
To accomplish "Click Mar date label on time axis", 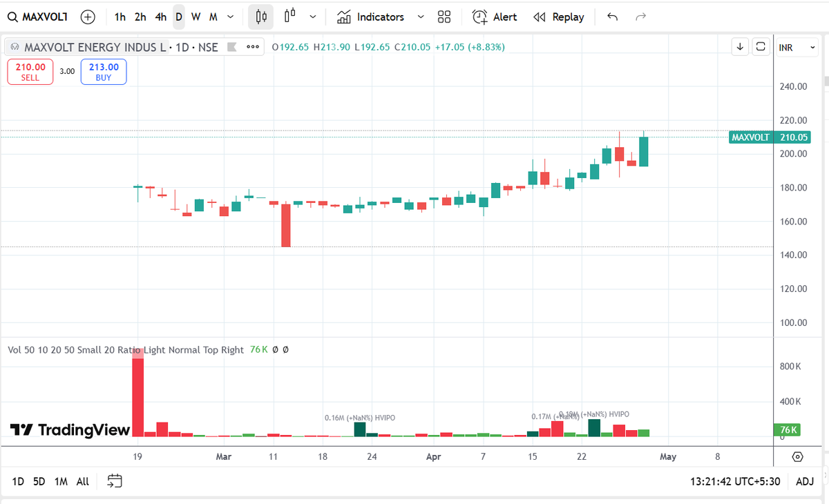I will coord(223,456).
